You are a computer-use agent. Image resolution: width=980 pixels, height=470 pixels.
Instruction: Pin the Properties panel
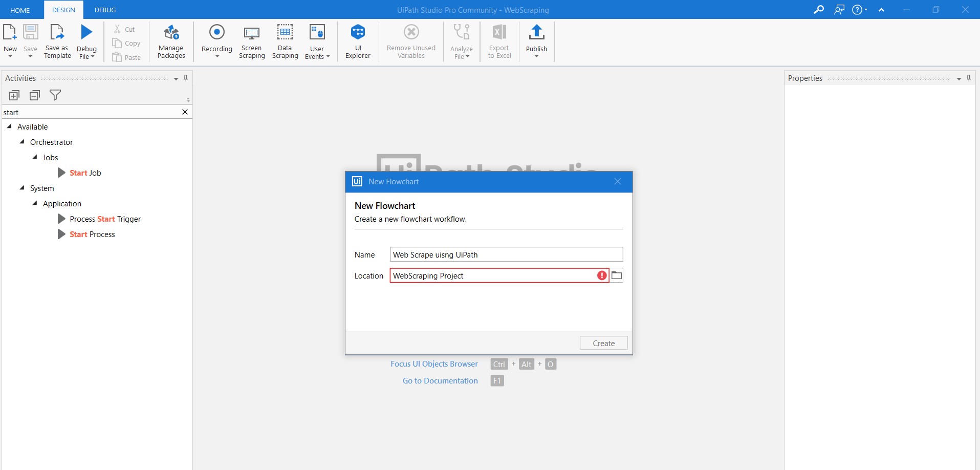[x=969, y=78]
